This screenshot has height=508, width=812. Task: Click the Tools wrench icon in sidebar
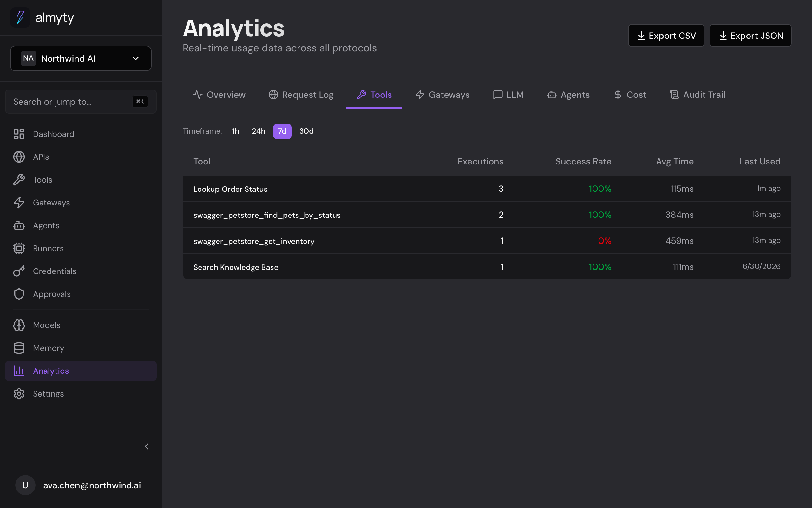pyautogui.click(x=19, y=180)
